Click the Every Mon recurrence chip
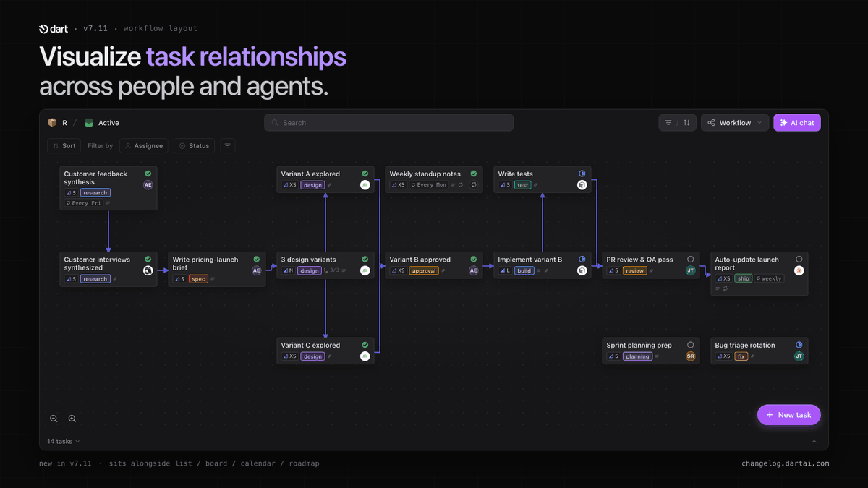 tap(428, 185)
